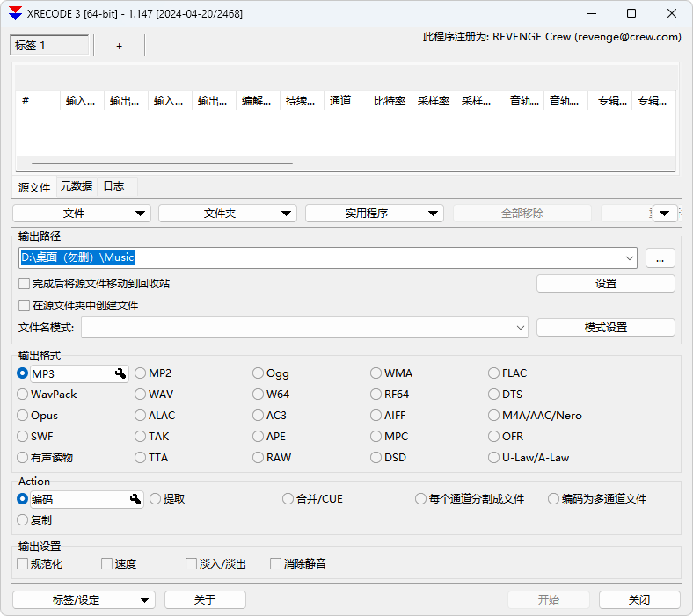693x616 pixels.
Task: Maximize the XRECODE window
Action: pyautogui.click(x=631, y=13)
